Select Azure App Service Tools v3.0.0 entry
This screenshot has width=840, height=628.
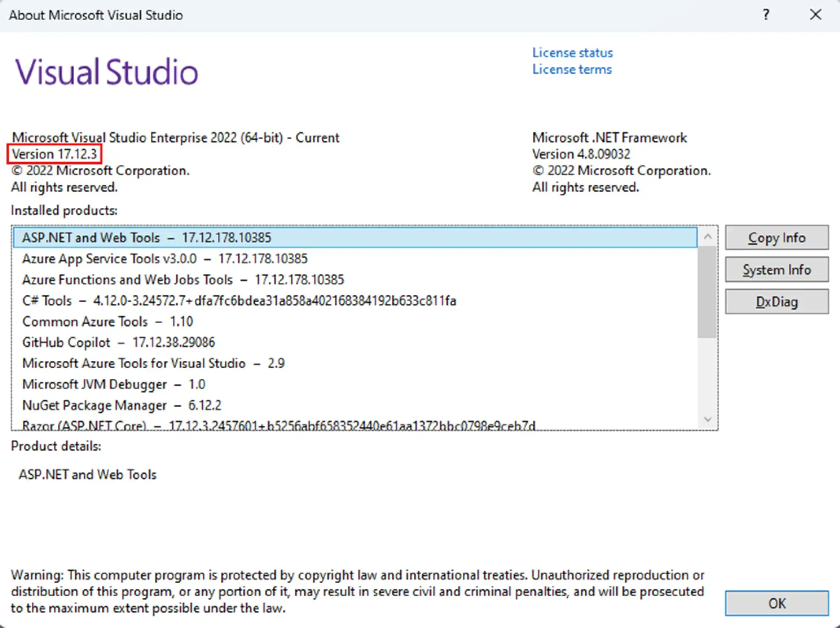[x=355, y=259]
